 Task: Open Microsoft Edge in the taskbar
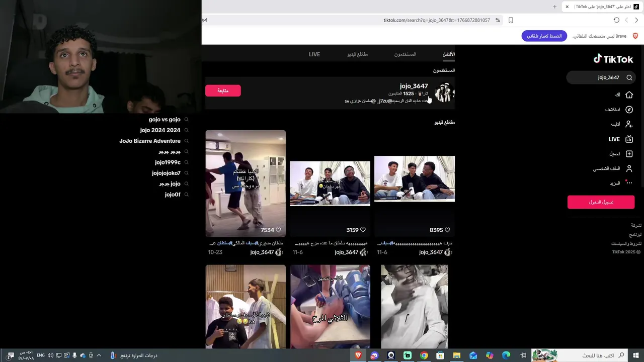click(506, 355)
